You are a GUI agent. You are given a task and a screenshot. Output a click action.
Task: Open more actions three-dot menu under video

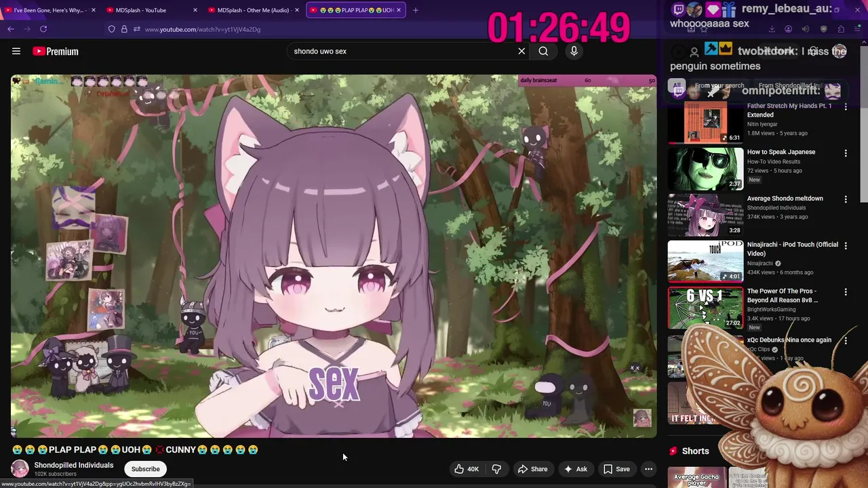648,469
